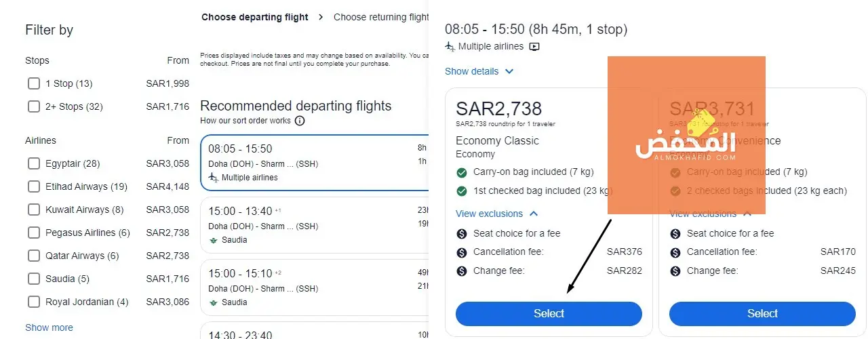Click the green checkmark for 1st checked bag included
868x339 pixels.
coord(462,191)
